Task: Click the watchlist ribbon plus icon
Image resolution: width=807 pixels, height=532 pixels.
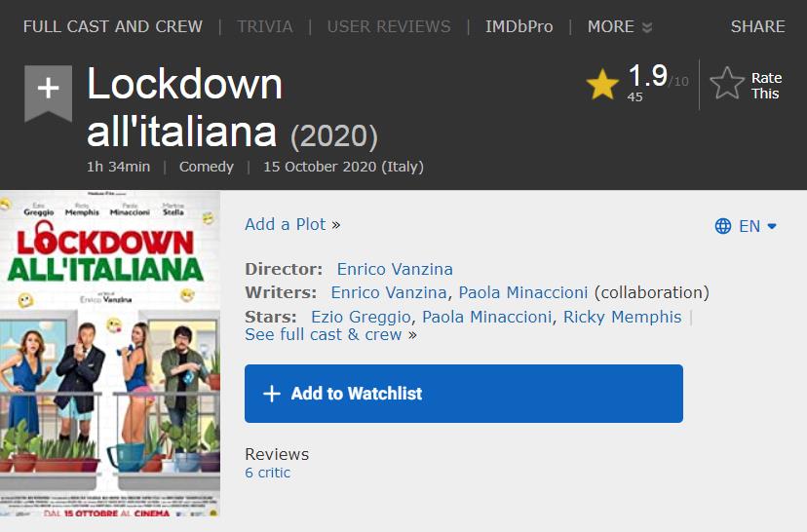Action: [x=48, y=89]
